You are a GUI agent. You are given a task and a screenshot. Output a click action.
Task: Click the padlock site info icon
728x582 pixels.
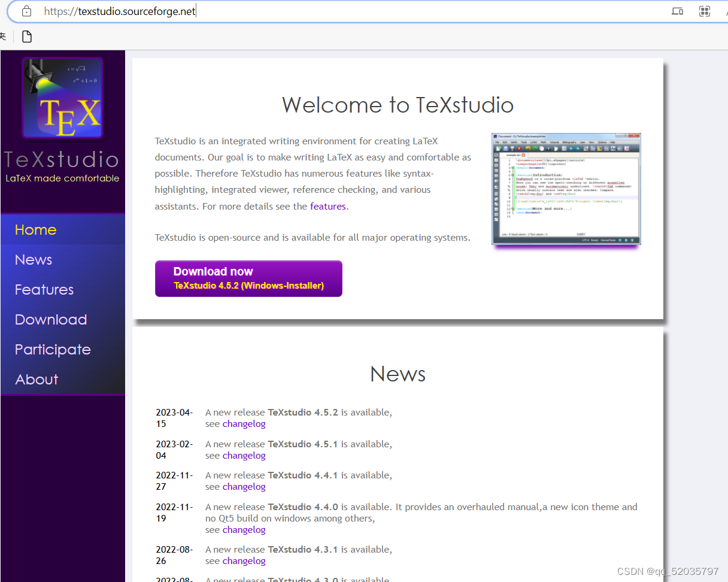pyautogui.click(x=26, y=11)
